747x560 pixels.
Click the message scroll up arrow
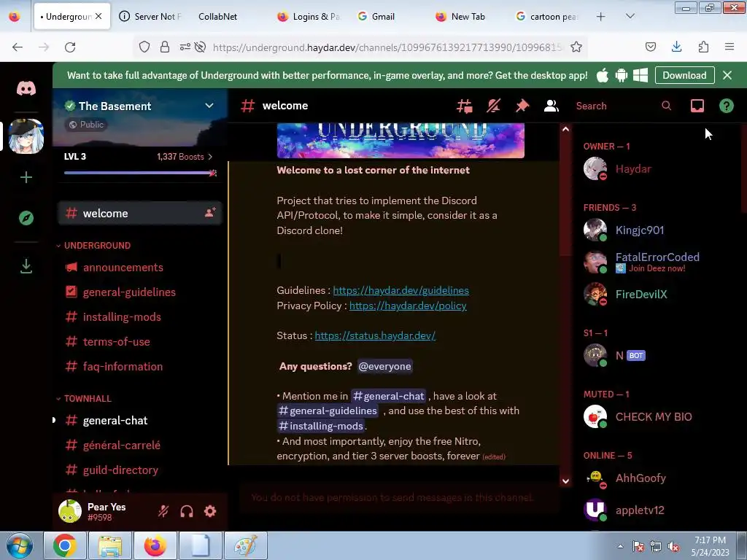(x=565, y=130)
